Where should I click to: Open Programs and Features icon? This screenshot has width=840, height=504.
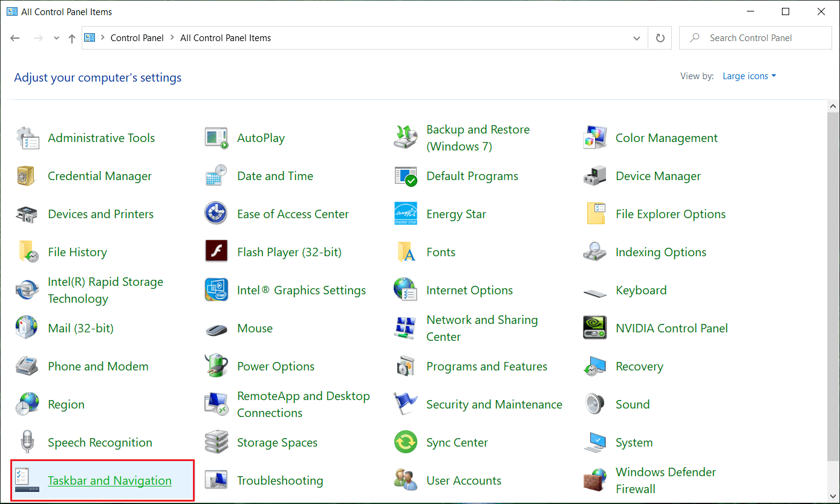(406, 366)
